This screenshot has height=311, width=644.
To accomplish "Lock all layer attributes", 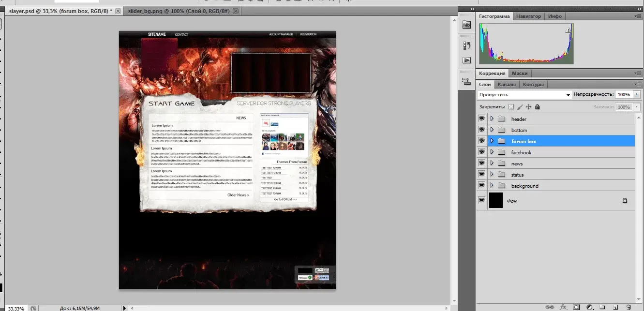I will 537,107.
